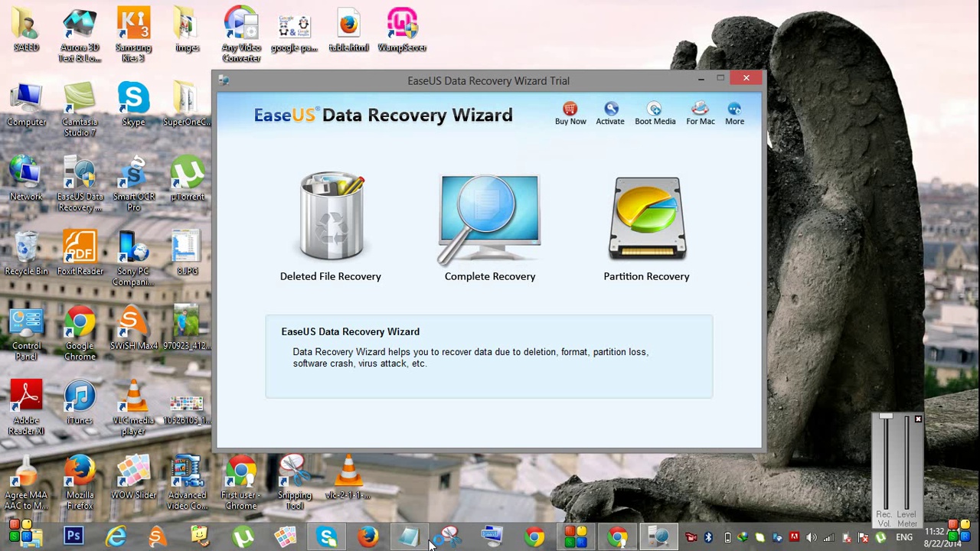Open Sony PC Companion shortcut

point(133,259)
